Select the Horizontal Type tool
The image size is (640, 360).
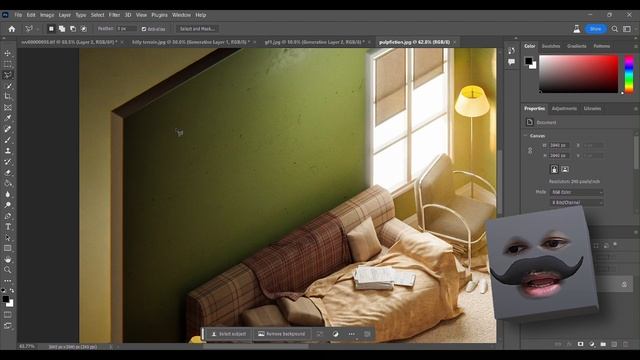pyautogui.click(x=8, y=227)
